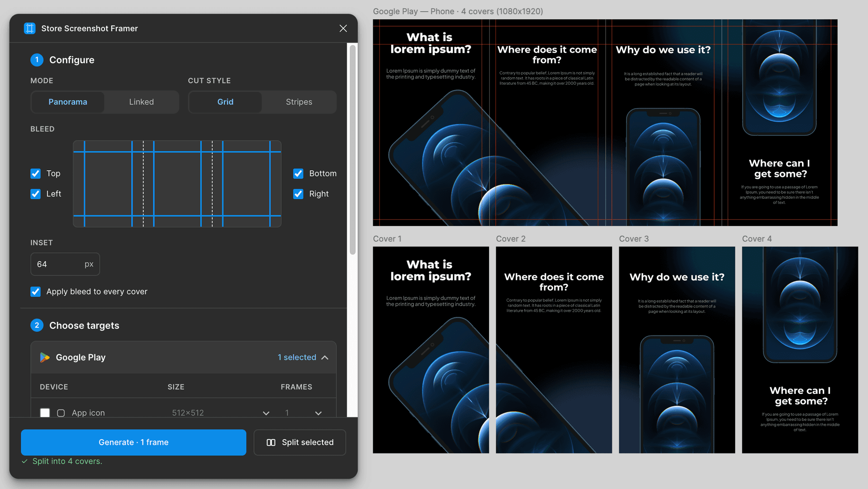The image size is (868, 489).
Task: Click the 'Cover 1' frame label
Action: point(387,239)
